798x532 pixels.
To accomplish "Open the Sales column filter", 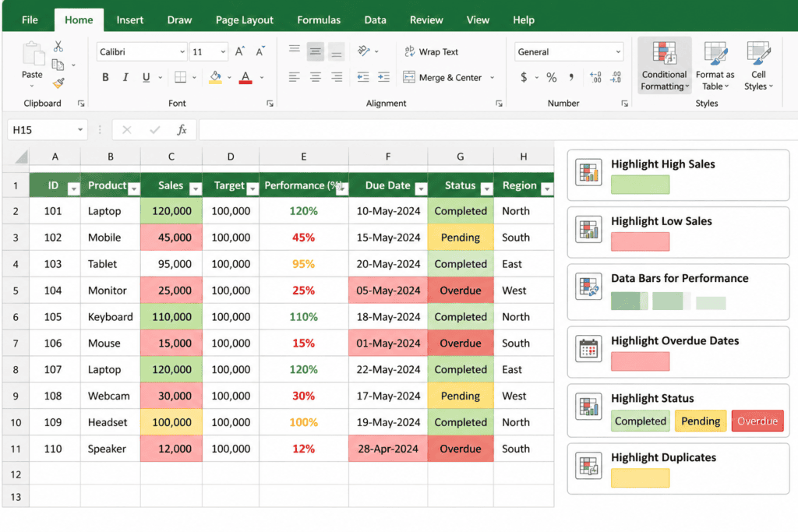I will [196, 189].
